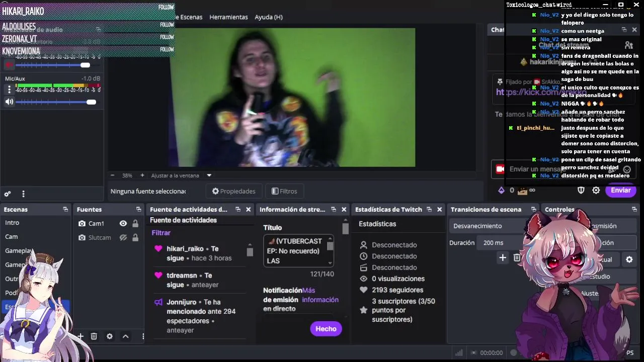The image size is (644, 362).
Task: Move source up with arrow icon
Action: [126, 336]
